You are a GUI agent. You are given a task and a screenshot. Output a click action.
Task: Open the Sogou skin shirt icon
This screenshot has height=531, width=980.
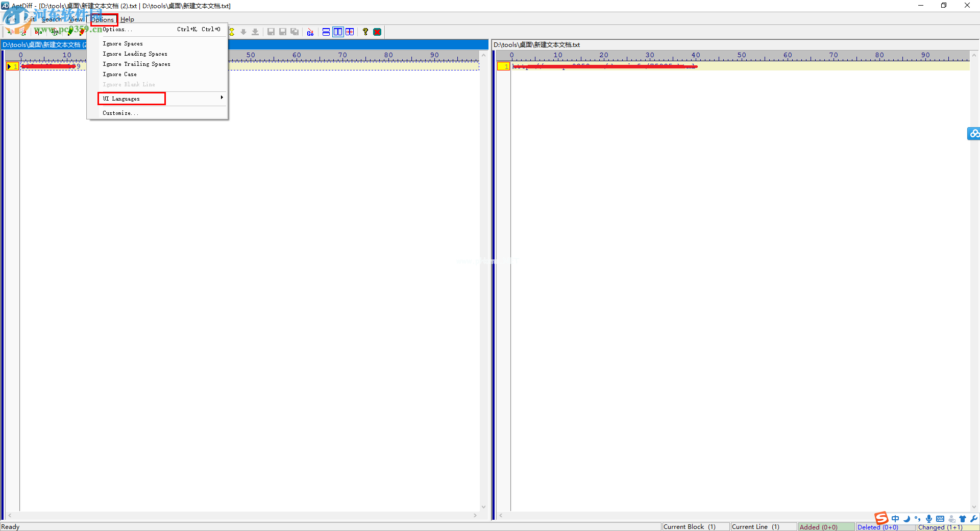963,519
